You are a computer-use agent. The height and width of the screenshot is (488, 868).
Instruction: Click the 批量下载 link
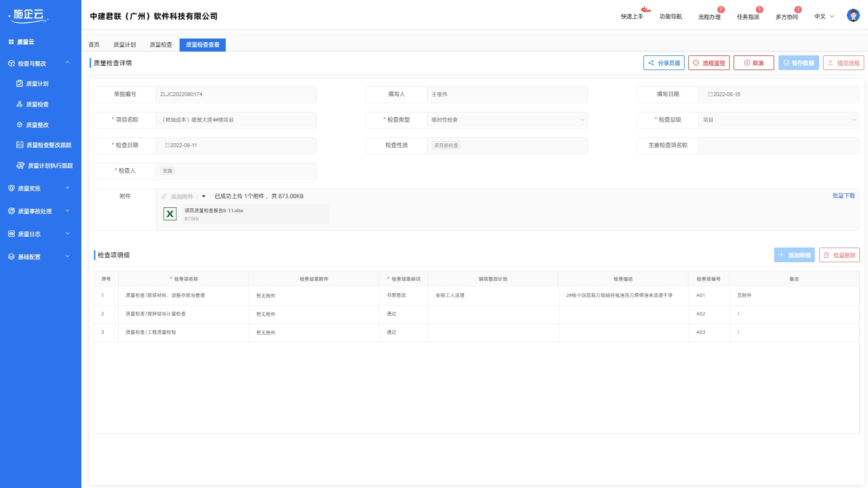pos(843,196)
